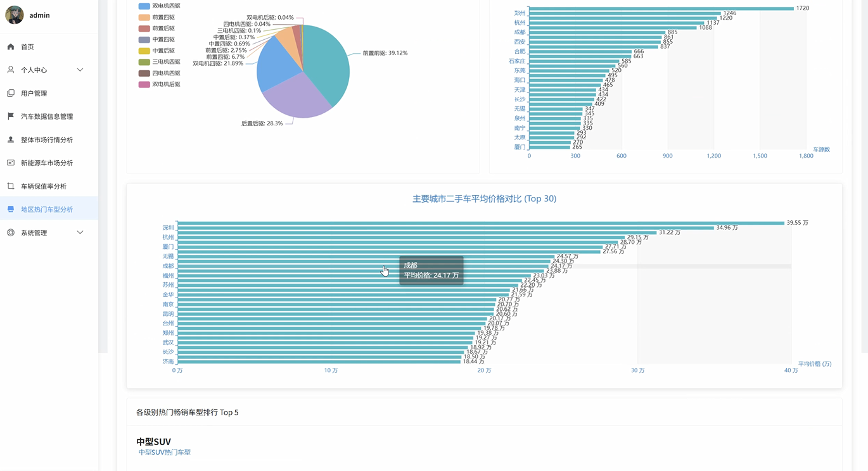Toggle the 四电机四驱 legend entry

(x=160, y=73)
